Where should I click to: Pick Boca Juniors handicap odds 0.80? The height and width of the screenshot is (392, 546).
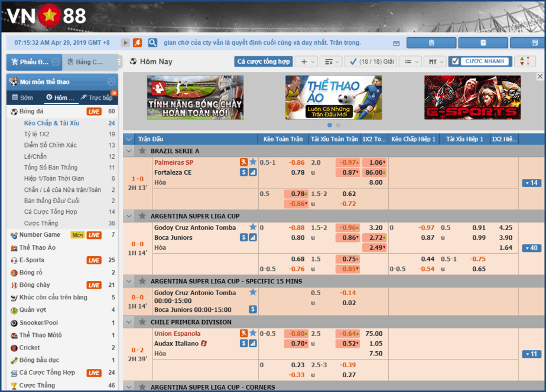pyautogui.click(x=298, y=237)
